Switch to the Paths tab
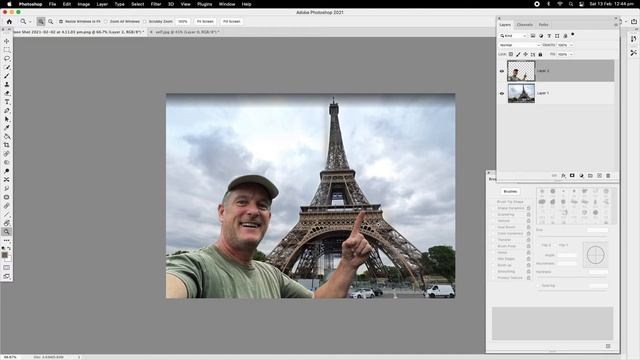 (543, 25)
